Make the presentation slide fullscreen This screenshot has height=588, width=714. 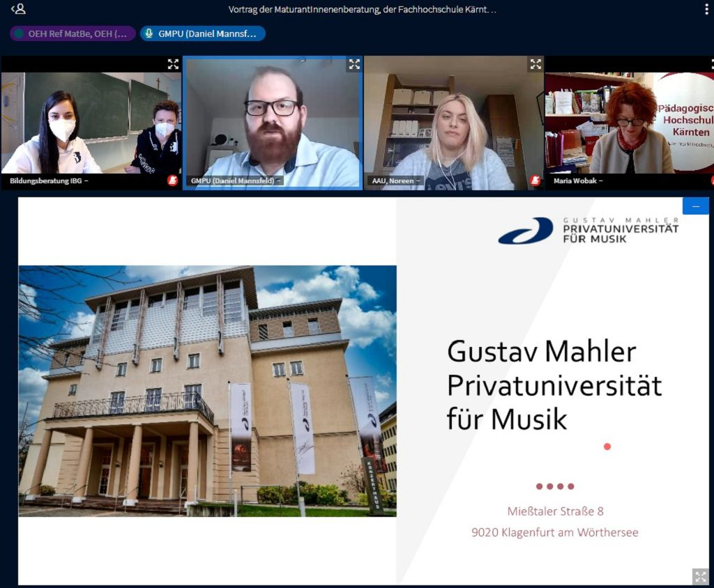click(x=700, y=577)
